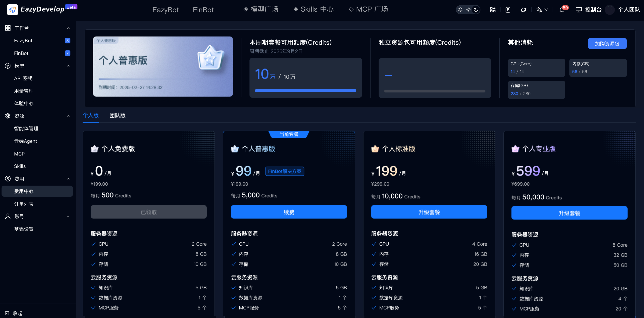This screenshot has width=644, height=318.
Task: Switch to the 团队版 tab
Action: (118, 115)
